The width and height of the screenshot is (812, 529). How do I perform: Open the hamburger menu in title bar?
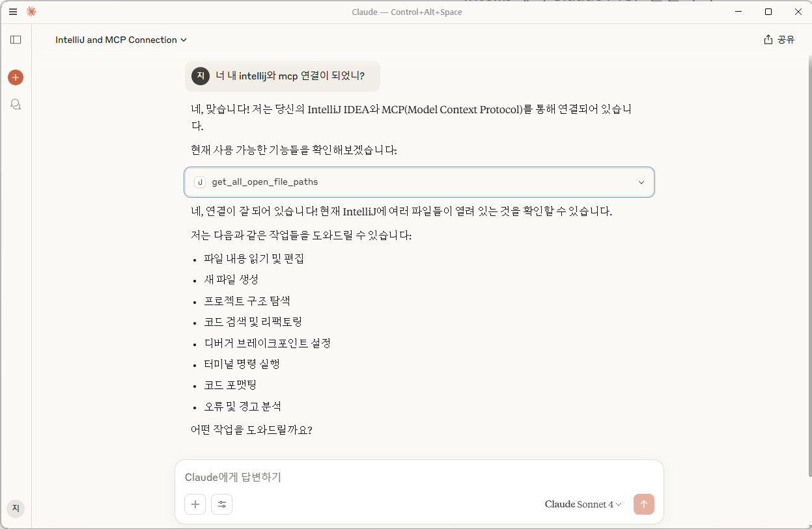(13, 12)
